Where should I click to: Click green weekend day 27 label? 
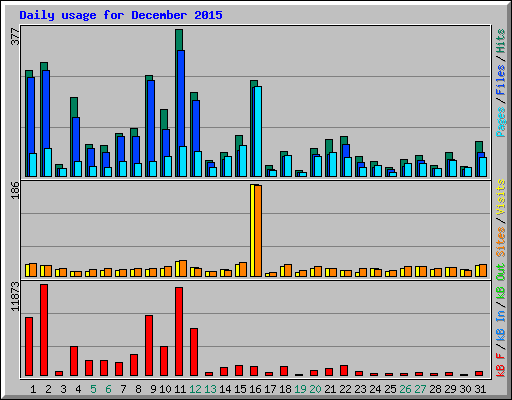pyautogui.click(x=420, y=389)
